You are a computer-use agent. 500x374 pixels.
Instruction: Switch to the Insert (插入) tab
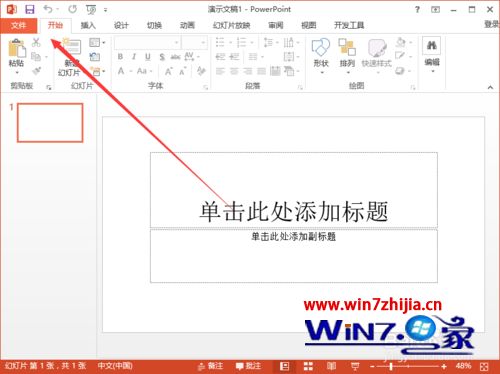coord(88,25)
